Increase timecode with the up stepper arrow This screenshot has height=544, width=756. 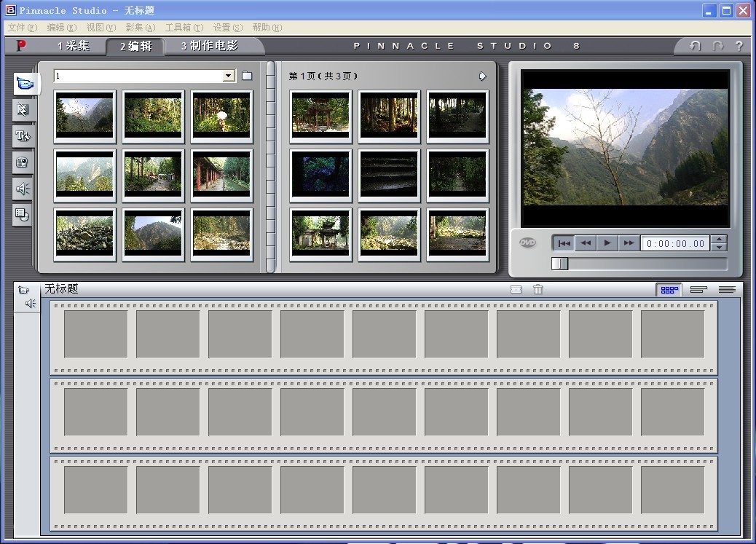pos(719,240)
